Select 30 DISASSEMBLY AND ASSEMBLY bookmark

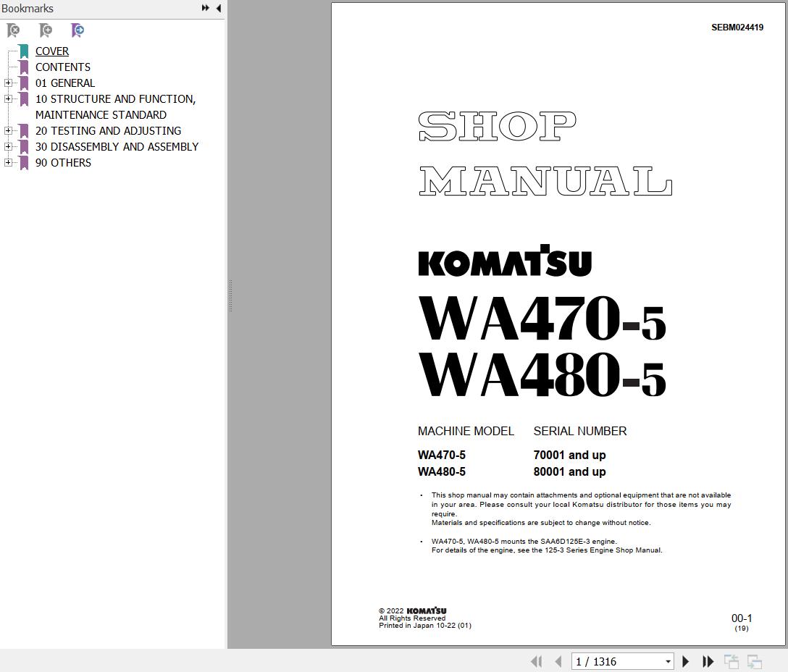pos(117,147)
